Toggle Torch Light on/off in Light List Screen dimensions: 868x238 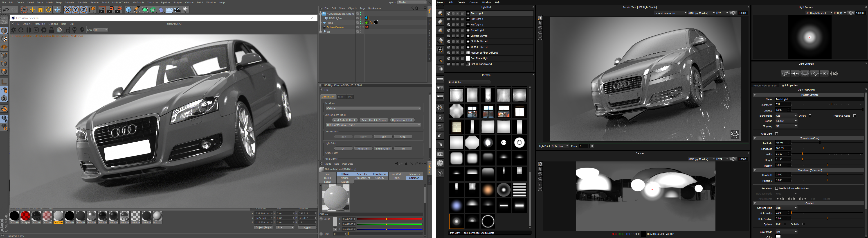(448, 14)
